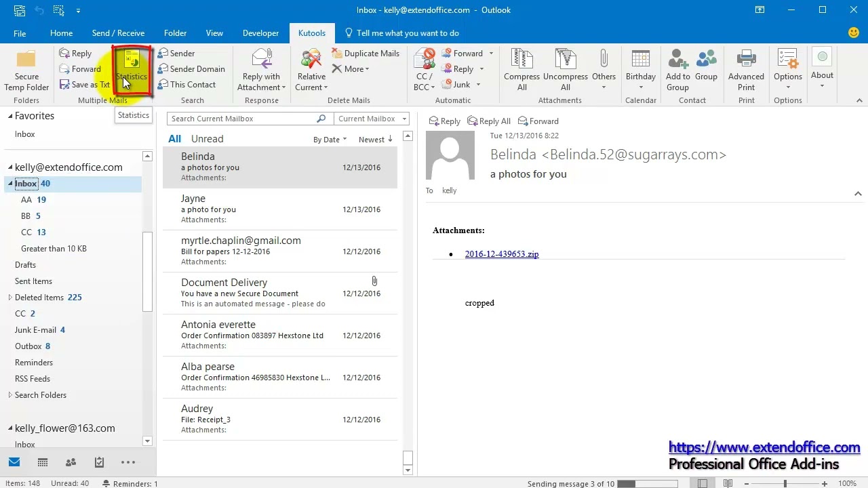Toggle Newest sort order

[x=376, y=140]
